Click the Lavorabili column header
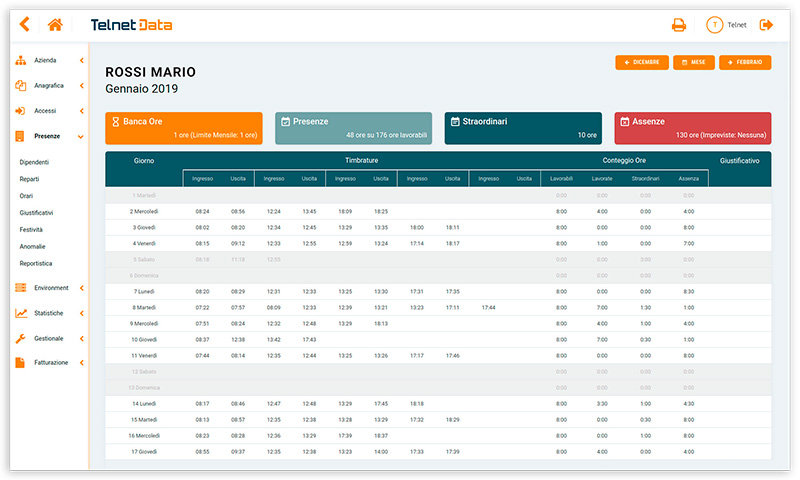This screenshot has height=480, width=800. [561, 179]
